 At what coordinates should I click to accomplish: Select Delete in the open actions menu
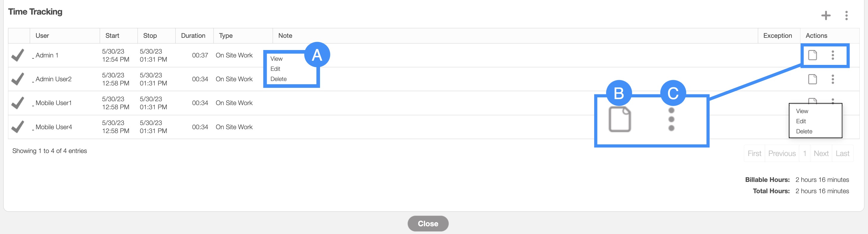pos(804,132)
